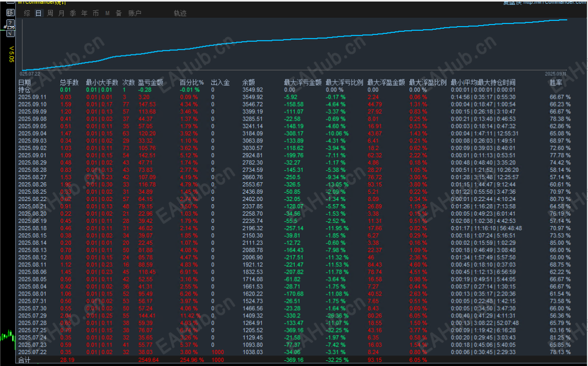Screen dimensions: 588x366
Task: Click the 日期 column header
Action: click(25, 82)
